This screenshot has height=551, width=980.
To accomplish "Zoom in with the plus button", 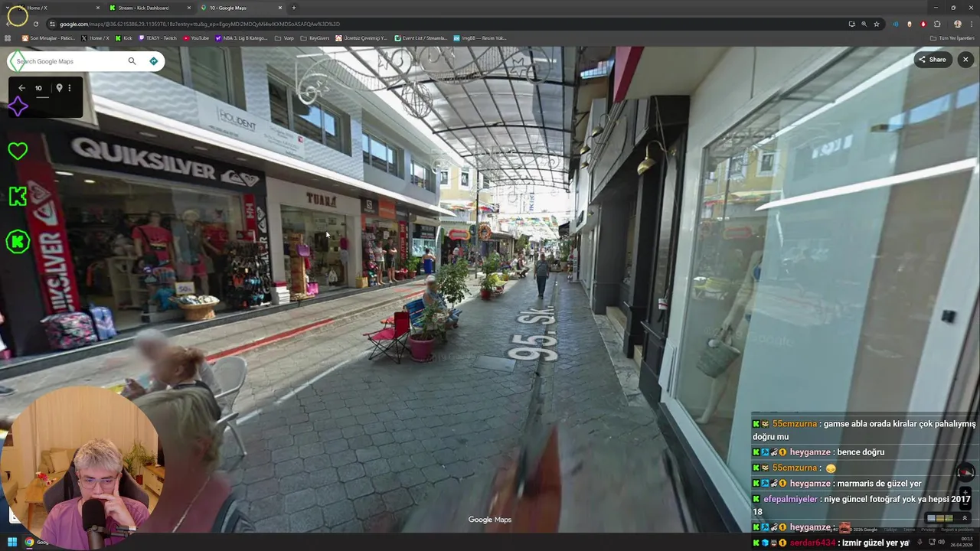I will pyautogui.click(x=965, y=493).
